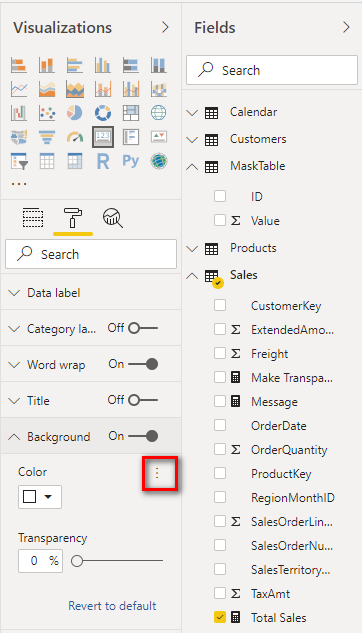The width and height of the screenshot is (363, 633).
Task: Select the Slicer visual
Action: (19, 161)
